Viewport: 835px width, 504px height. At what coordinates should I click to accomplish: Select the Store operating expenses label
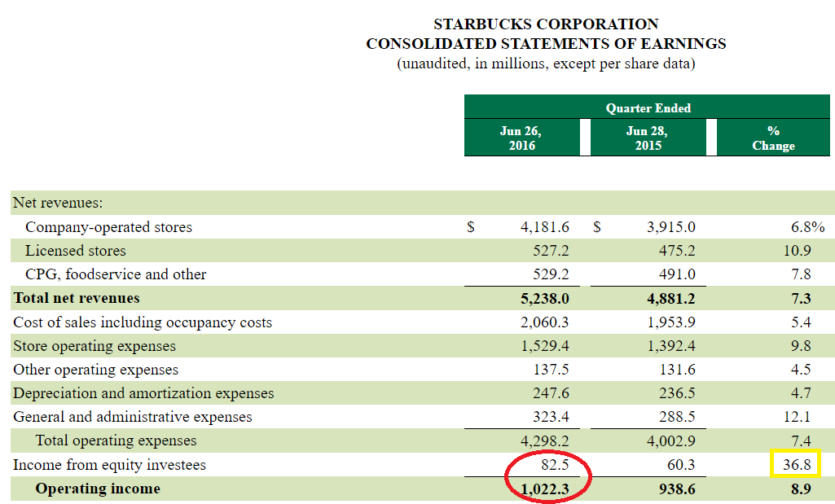click(94, 346)
